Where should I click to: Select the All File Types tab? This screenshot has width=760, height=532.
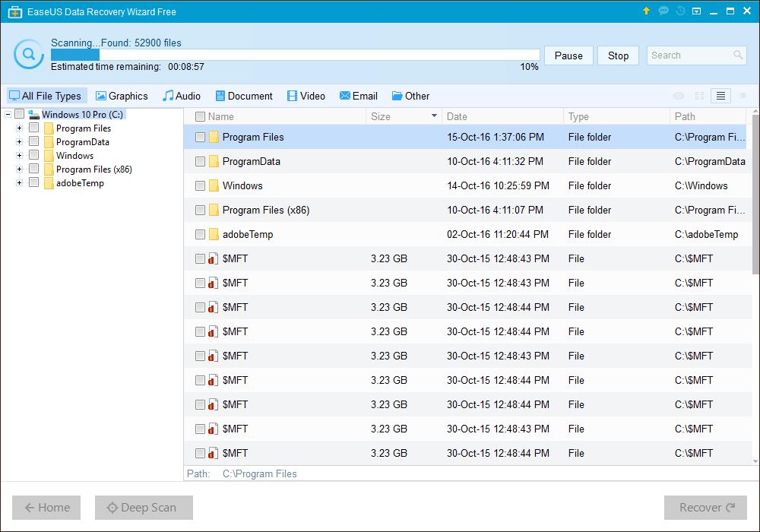coord(47,96)
